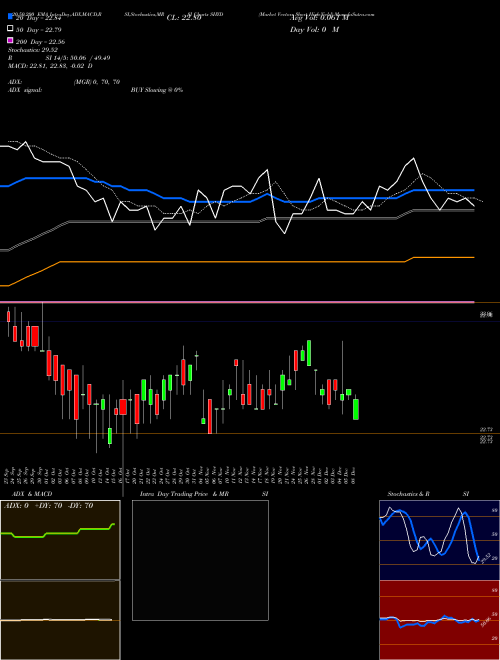Click the 'ADX & MACD' panel title
The image size is (500, 660).
point(32,494)
